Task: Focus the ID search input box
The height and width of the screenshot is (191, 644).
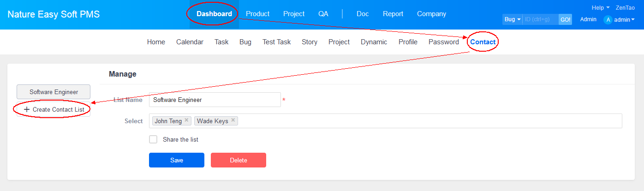Action: pyautogui.click(x=540, y=19)
